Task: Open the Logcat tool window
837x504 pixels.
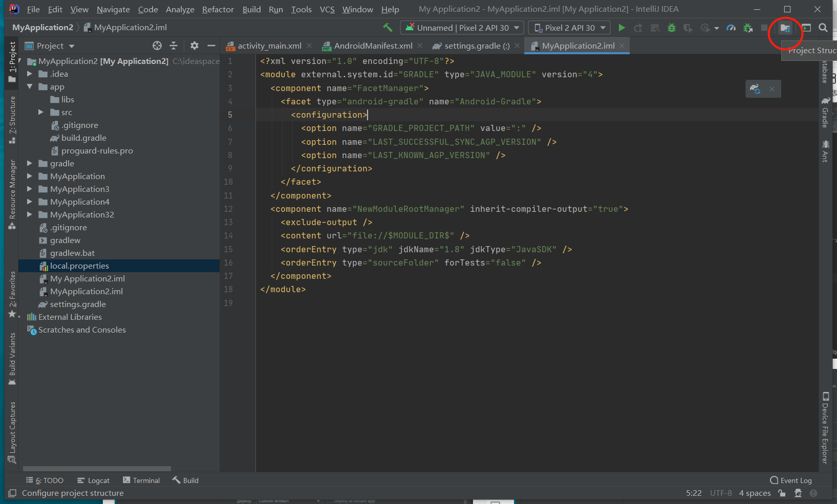Action: tap(93, 480)
